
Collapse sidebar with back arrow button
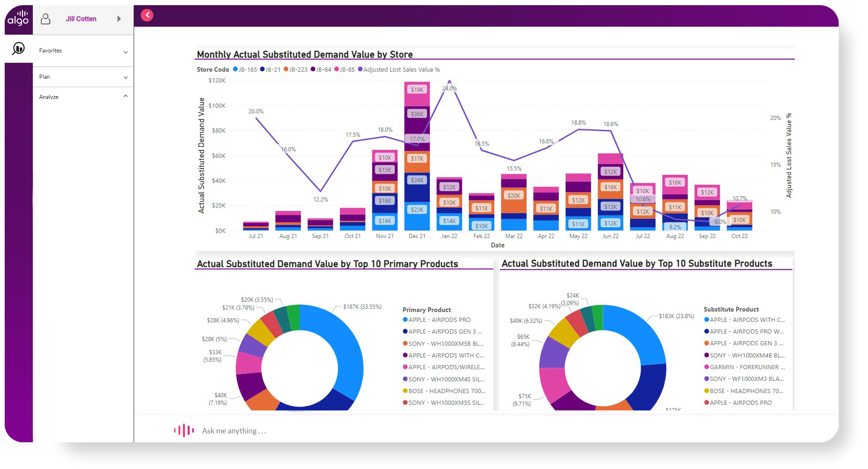(x=147, y=15)
